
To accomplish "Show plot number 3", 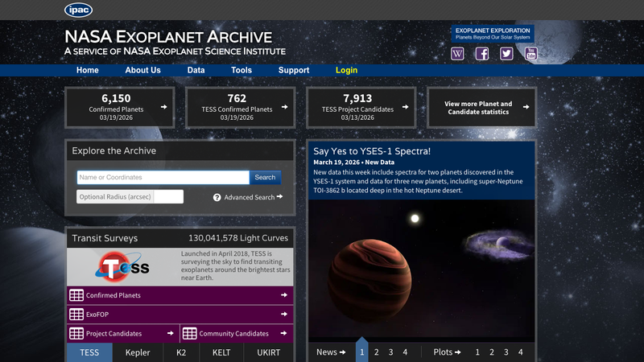I will (506, 352).
